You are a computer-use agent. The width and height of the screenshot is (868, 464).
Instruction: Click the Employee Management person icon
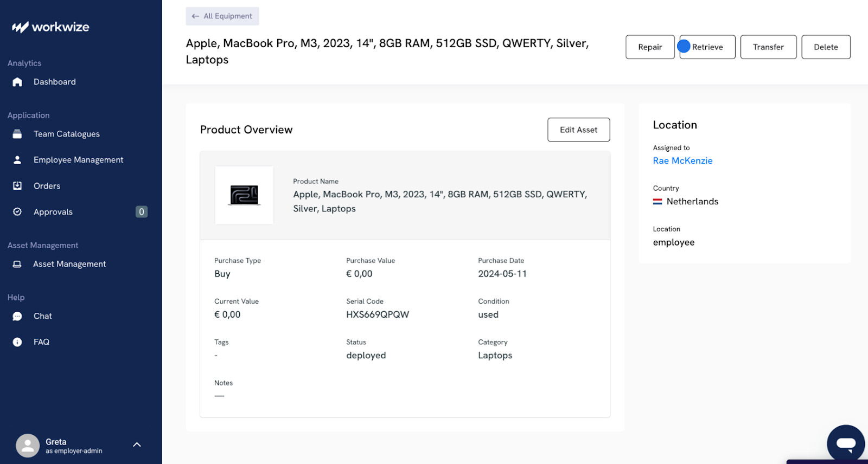coord(17,160)
